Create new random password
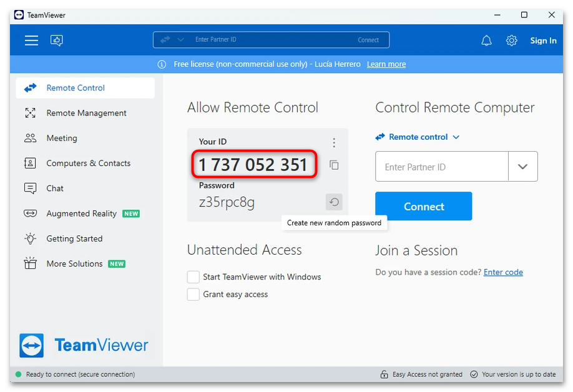The image size is (573, 392). click(334, 202)
